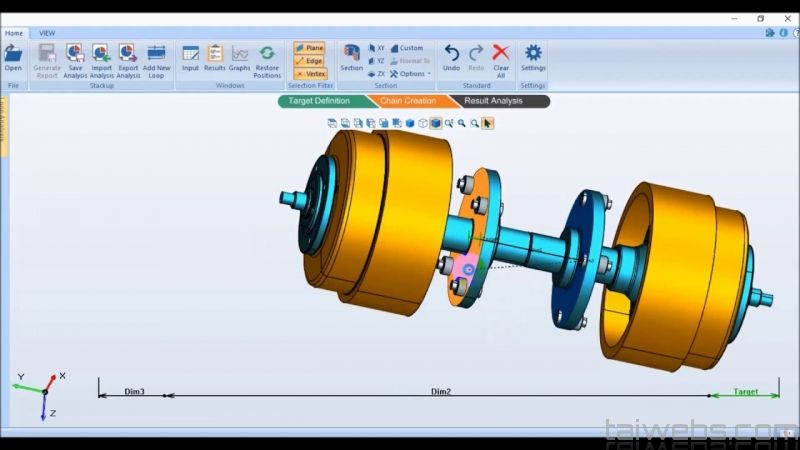Show the Results window
The height and width of the screenshot is (450, 800).
click(x=215, y=58)
